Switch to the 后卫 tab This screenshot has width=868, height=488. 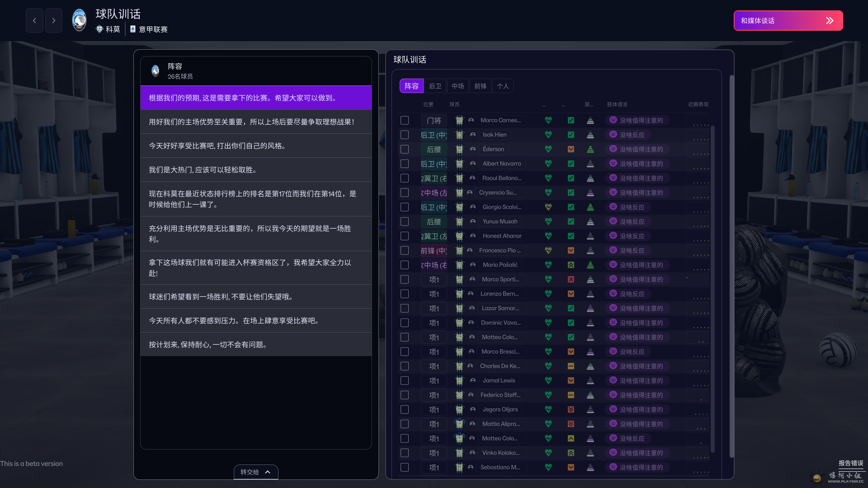point(434,85)
